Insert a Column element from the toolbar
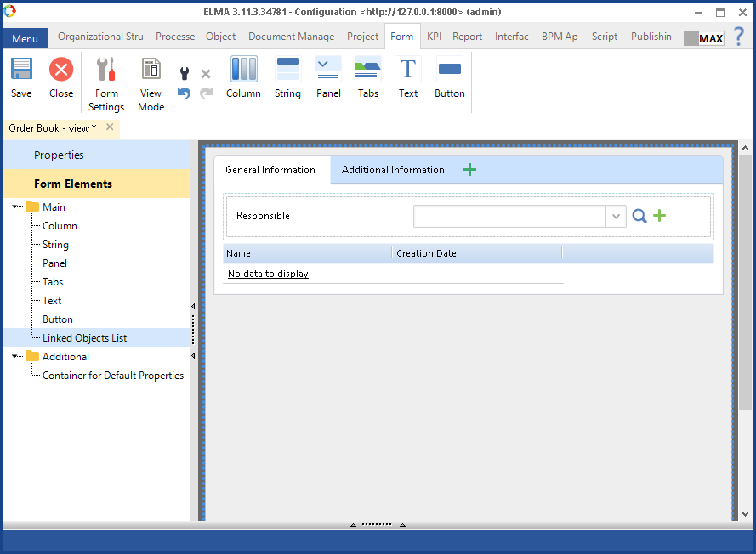Image resolution: width=756 pixels, height=554 pixels. 243,77
